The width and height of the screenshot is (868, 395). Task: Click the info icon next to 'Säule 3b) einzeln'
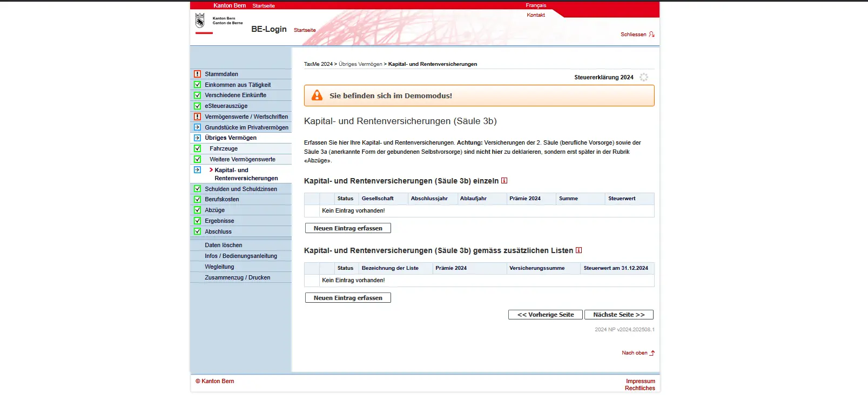click(504, 181)
